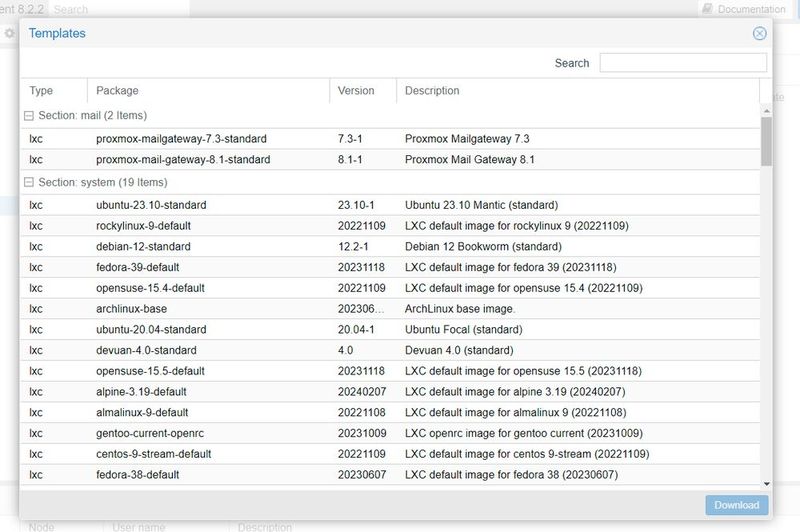Click the Download button
The width and height of the screenshot is (800, 532).
pyautogui.click(x=736, y=505)
